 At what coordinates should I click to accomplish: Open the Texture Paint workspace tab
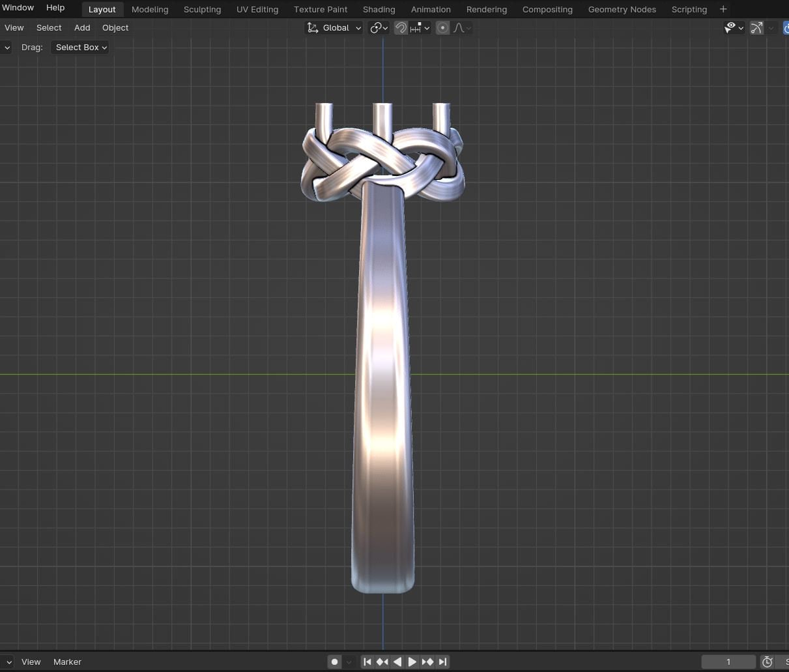(321, 9)
